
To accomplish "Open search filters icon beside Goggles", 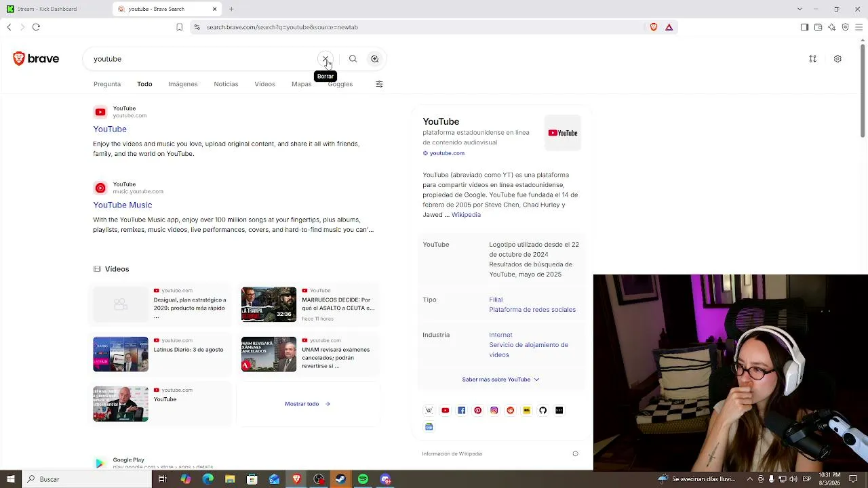I will point(379,84).
